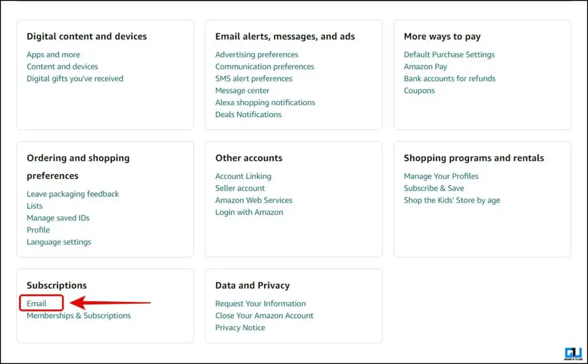The image size is (588, 364).
Task: Open Memberships & Subscriptions
Action: tap(79, 316)
